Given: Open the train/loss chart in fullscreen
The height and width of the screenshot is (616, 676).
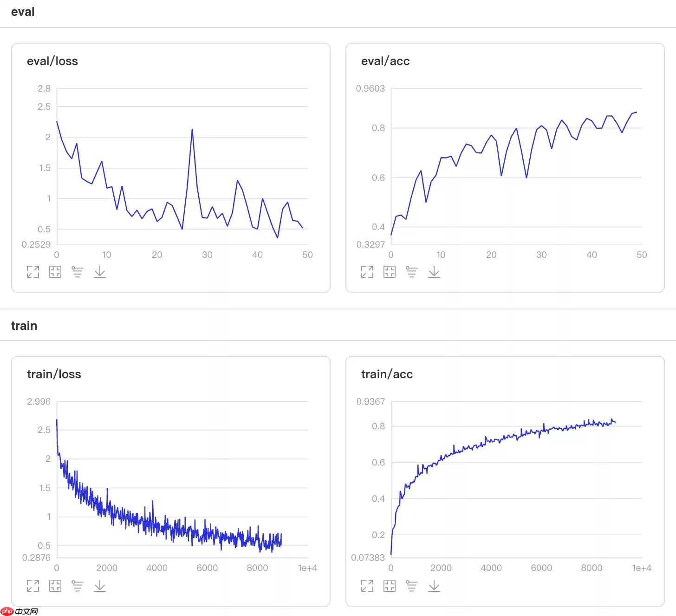Looking at the screenshot, I should coord(33,586).
